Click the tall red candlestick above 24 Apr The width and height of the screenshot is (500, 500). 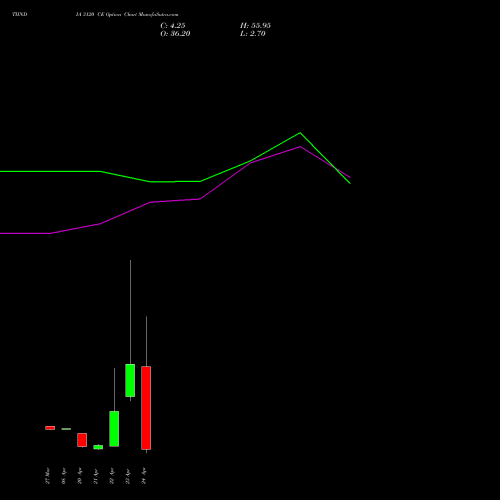click(146, 408)
